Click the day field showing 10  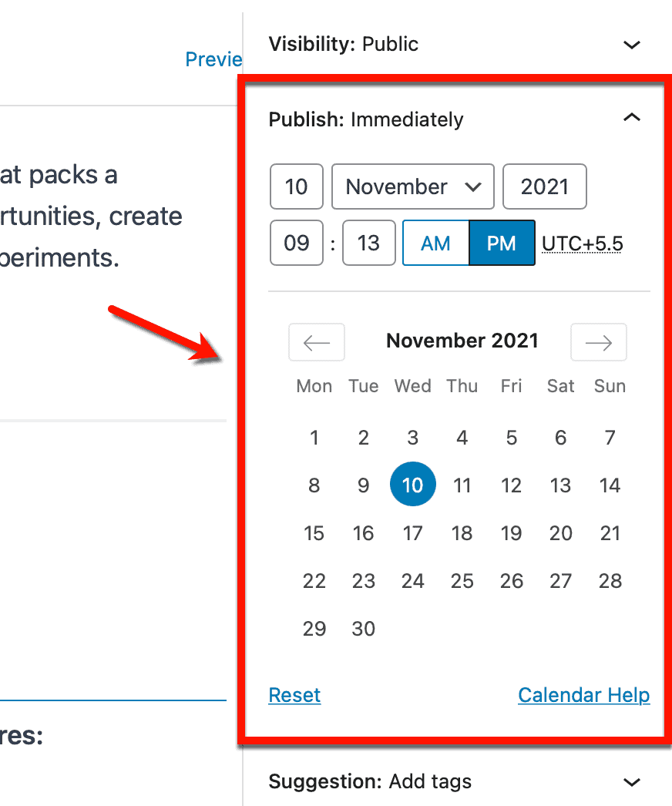point(296,186)
